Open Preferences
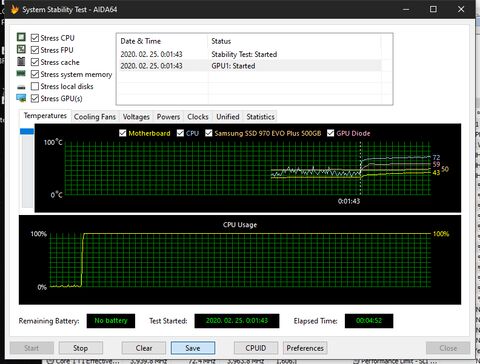 point(305,348)
